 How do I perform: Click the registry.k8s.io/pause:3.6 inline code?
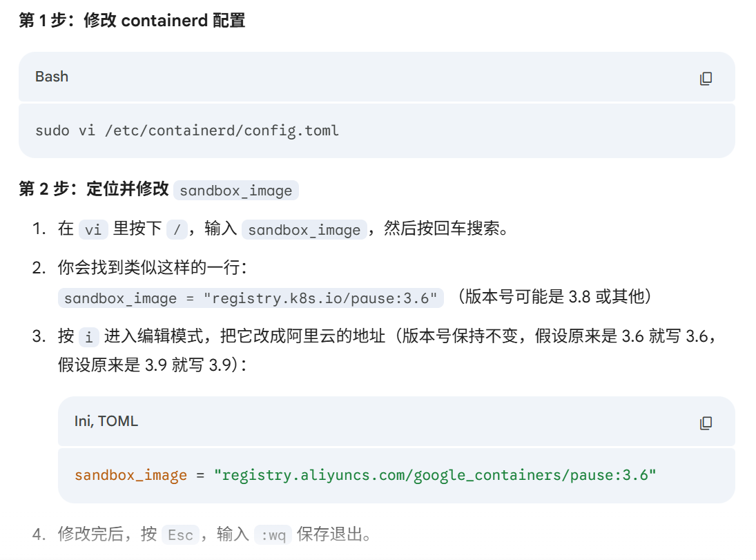(x=251, y=298)
